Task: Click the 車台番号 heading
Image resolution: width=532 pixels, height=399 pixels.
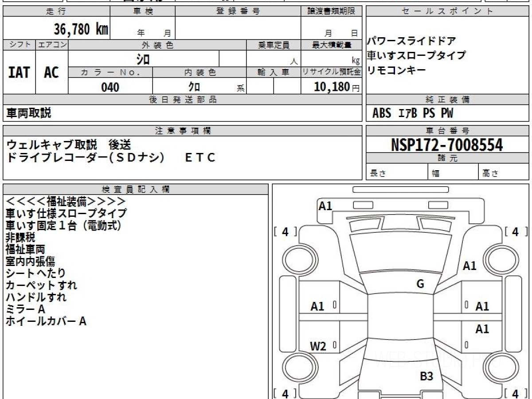Action: tap(447, 131)
